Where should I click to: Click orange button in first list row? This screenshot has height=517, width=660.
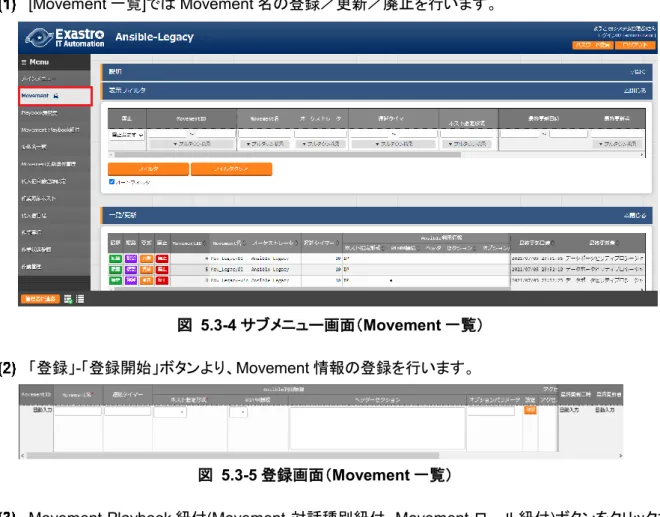click(146, 258)
